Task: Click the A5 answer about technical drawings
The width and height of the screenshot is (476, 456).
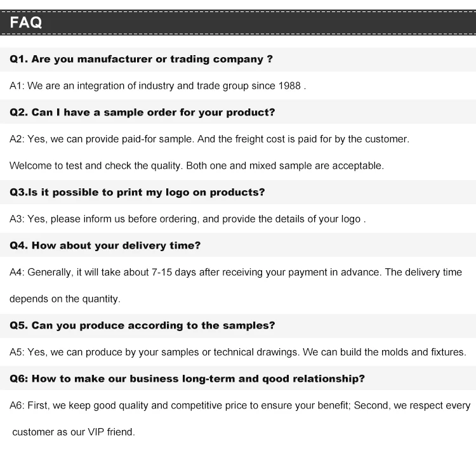Action: click(238, 352)
